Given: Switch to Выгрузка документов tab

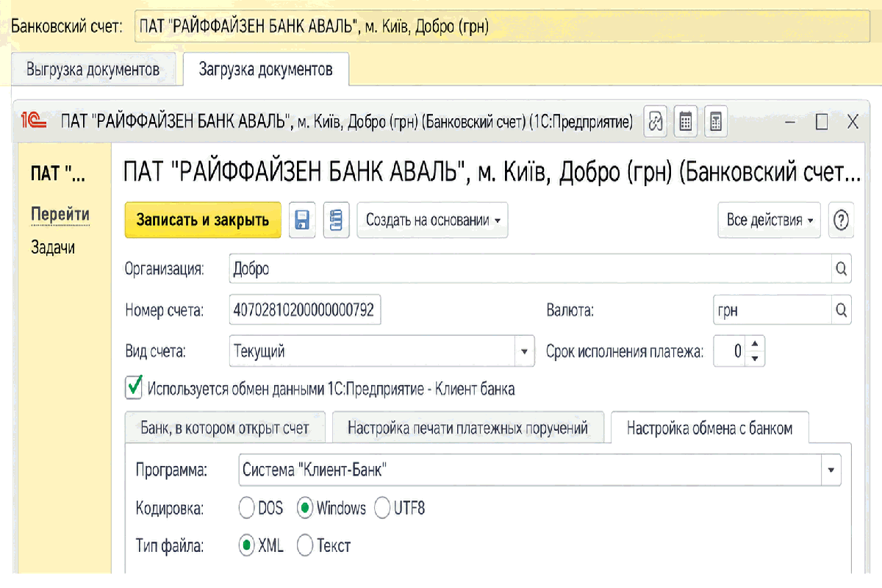Looking at the screenshot, I should click(93, 70).
